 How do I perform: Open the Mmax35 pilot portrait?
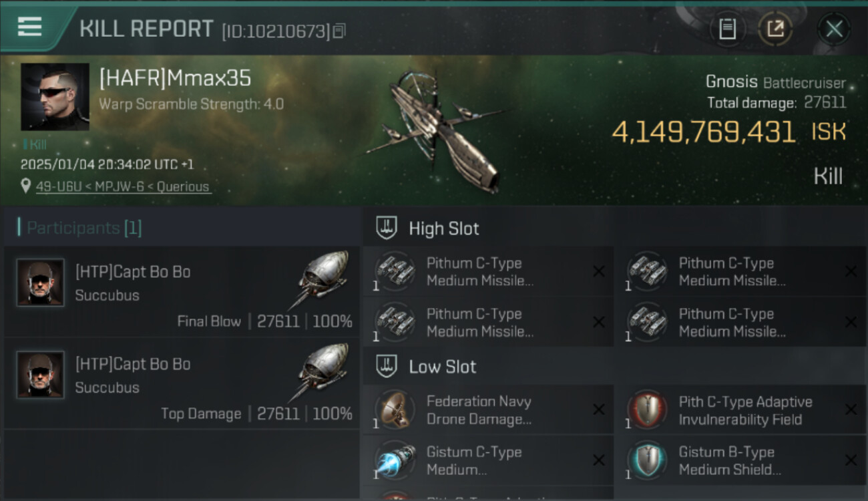click(55, 97)
